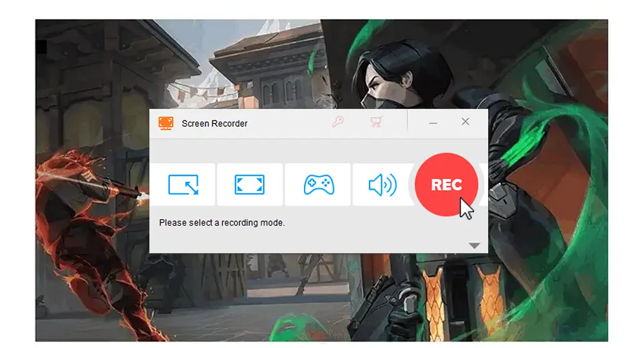The image size is (644, 348).
Task: Open the shopping cart purchase icon
Action: (x=376, y=122)
